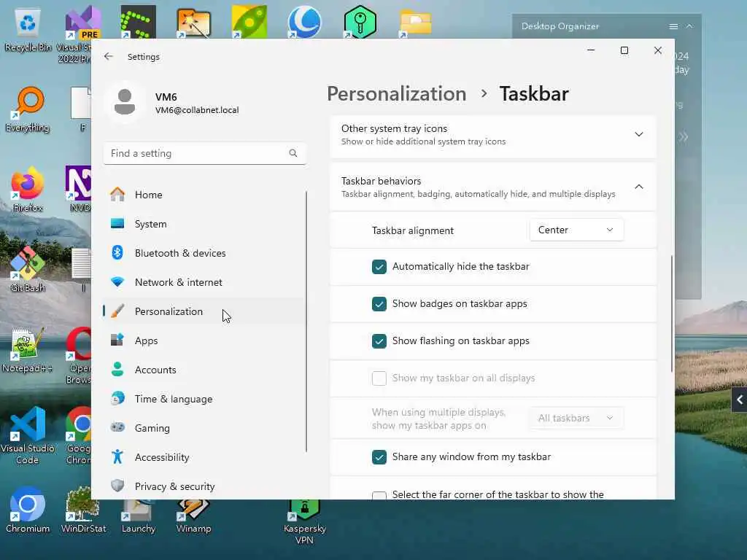Click the sidebar navigation scrollbar
Image resolution: width=747 pixels, height=560 pixels.
click(306, 322)
